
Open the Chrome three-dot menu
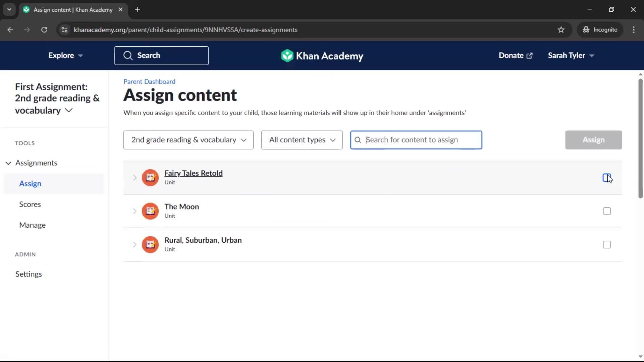point(634,30)
